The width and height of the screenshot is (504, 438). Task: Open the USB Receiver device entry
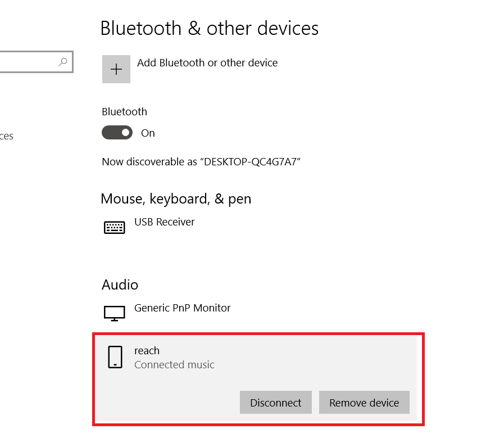pyautogui.click(x=164, y=222)
